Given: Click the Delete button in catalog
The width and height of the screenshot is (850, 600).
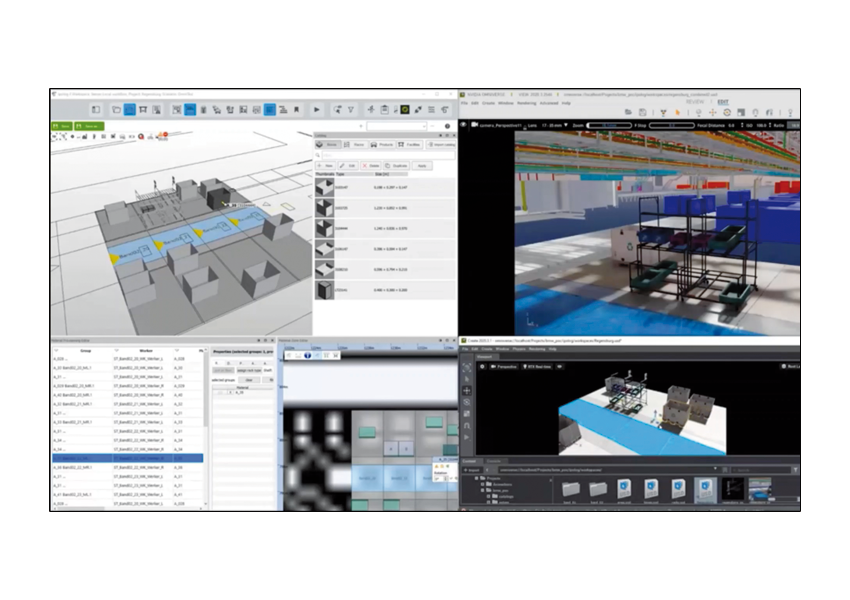Looking at the screenshot, I should click(371, 165).
